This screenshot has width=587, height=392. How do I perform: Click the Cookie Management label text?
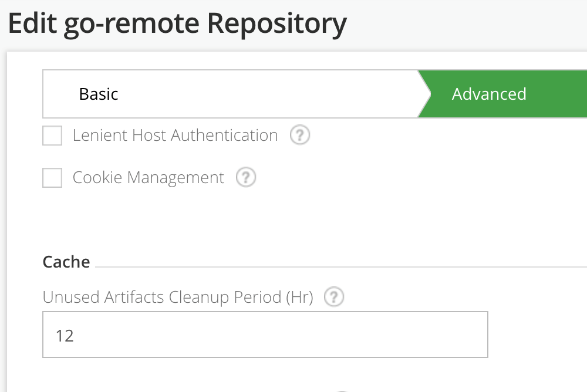148,177
